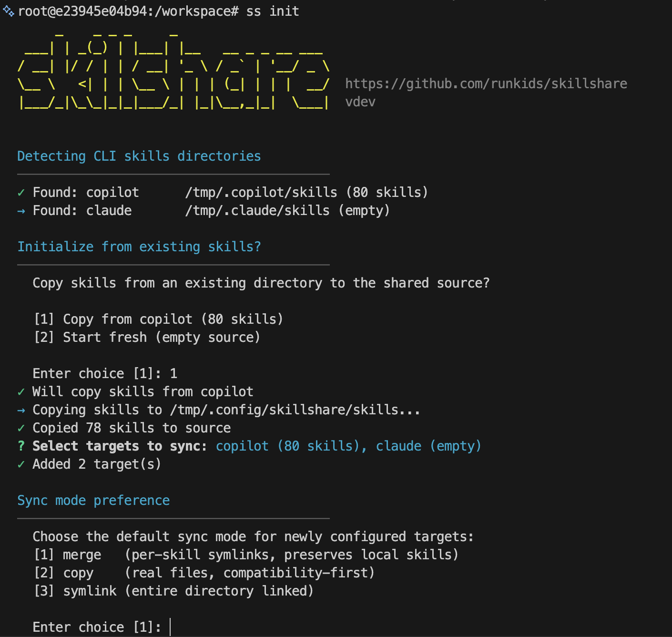Screen dimensions: 672x637
Task: Click the green checkmark next to Found: copilot
Action: (21, 193)
